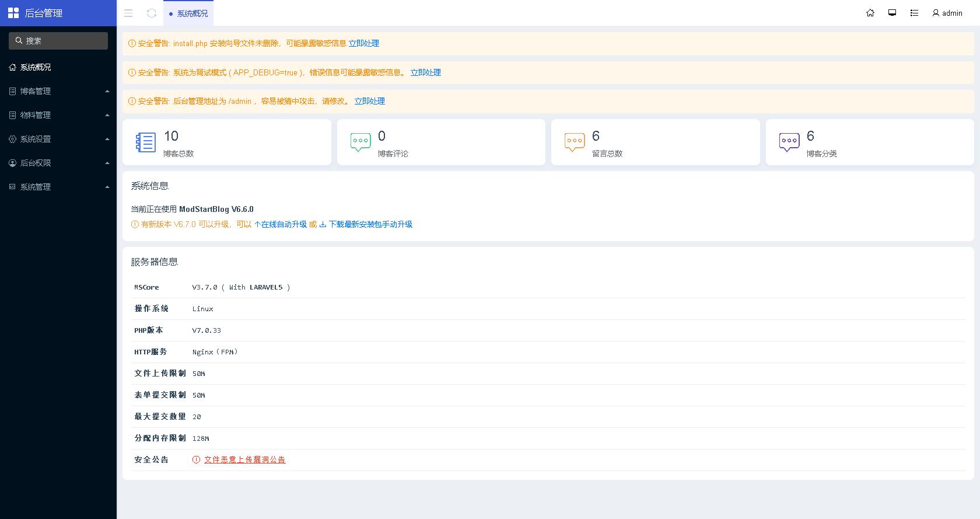Click the 博客管理 document icon
Screen dimensions: 980x519
pos(12,91)
